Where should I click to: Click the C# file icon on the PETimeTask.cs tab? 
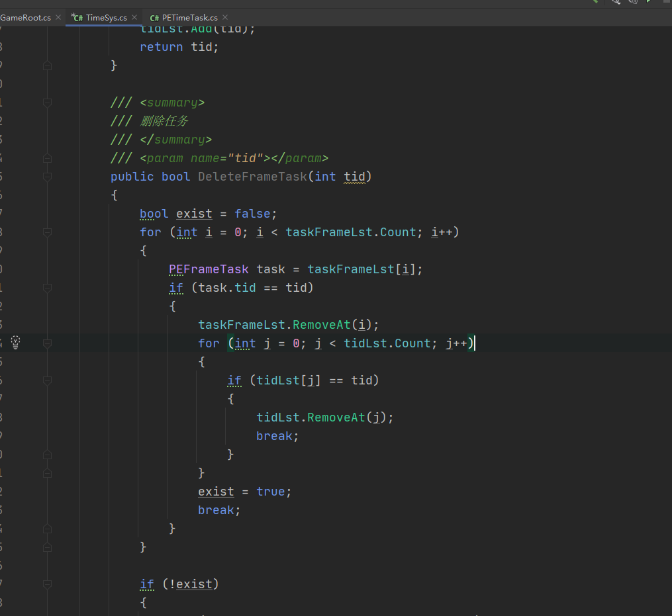point(154,18)
